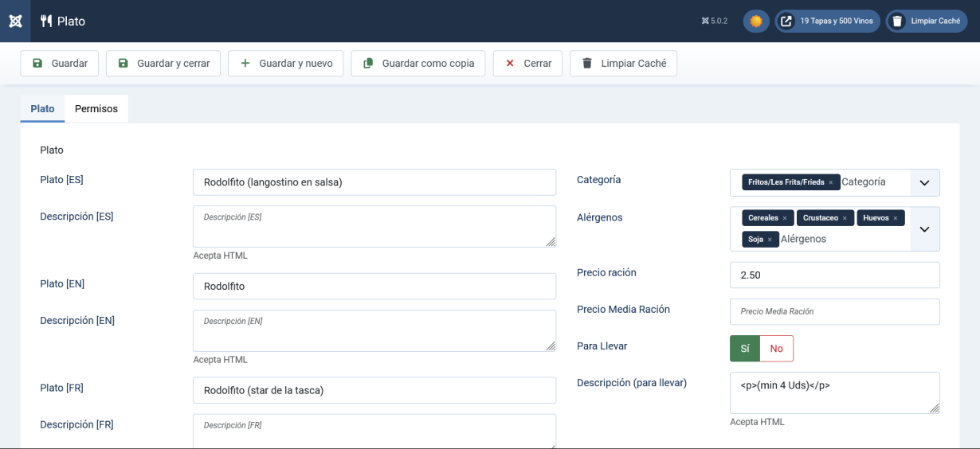This screenshot has width=980, height=449.
Task: Click the Joomla logo icon
Action: point(15,21)
